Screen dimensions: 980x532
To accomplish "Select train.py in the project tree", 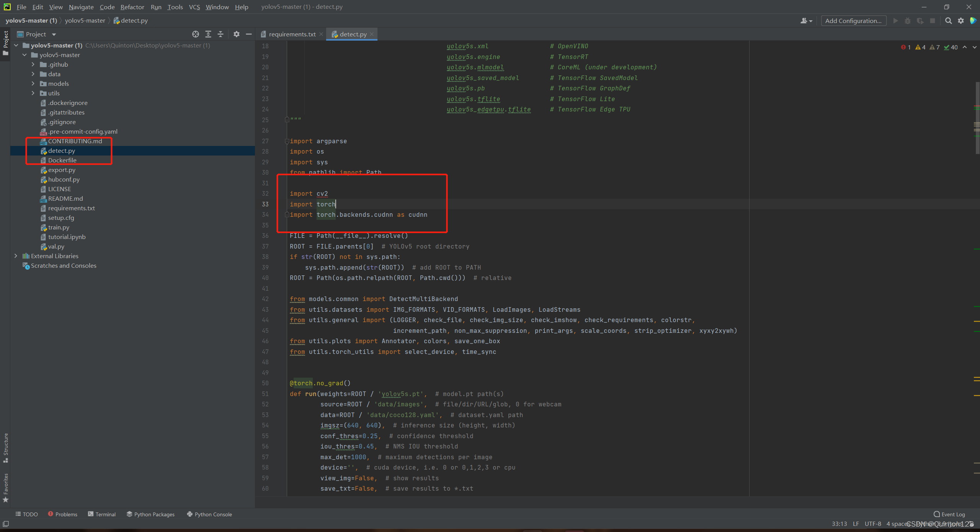I will (59, 227).
